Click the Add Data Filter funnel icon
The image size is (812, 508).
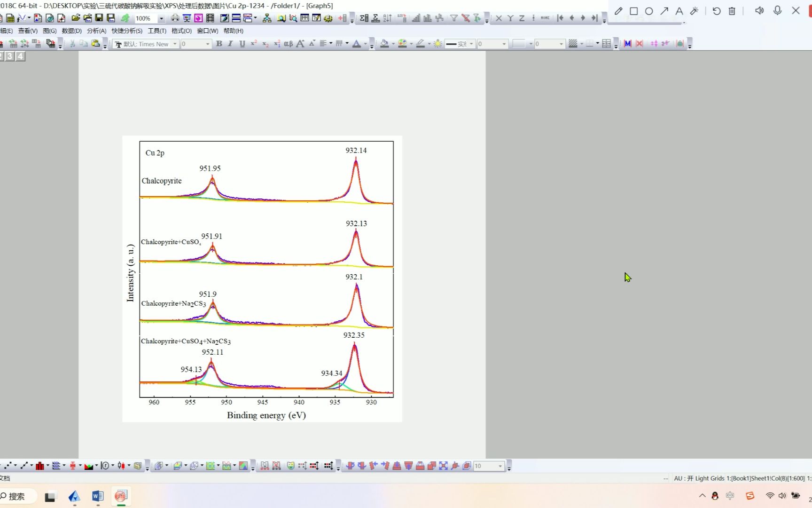pyautogui.click(x=454, y=18)
